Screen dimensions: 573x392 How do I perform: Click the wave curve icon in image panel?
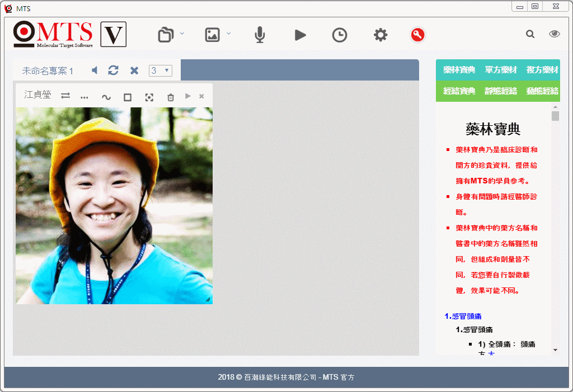[x=106, y=97]
